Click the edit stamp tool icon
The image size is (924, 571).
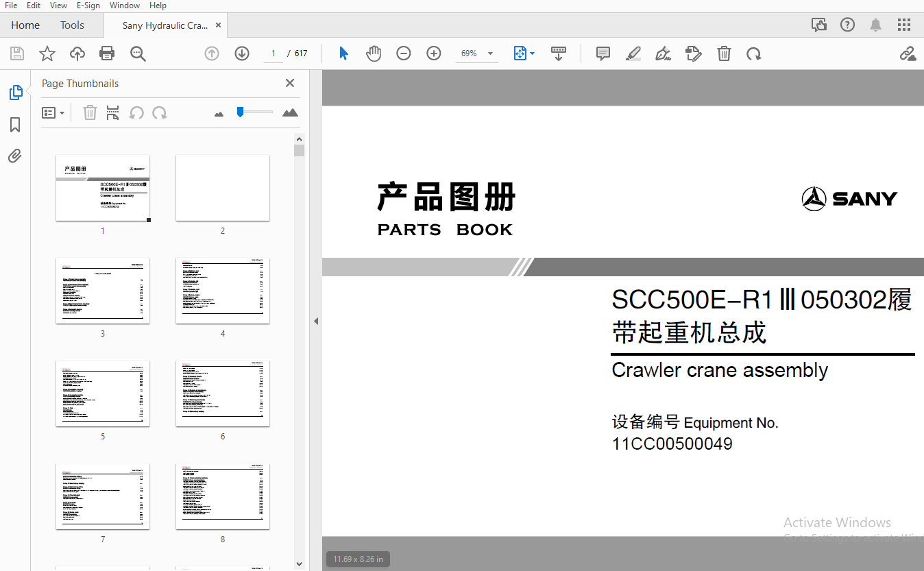[694, 53]
